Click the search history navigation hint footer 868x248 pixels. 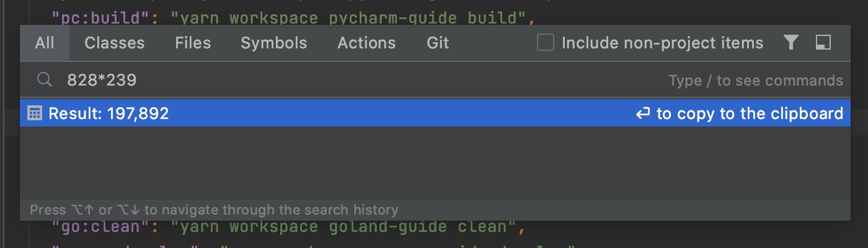215,210
